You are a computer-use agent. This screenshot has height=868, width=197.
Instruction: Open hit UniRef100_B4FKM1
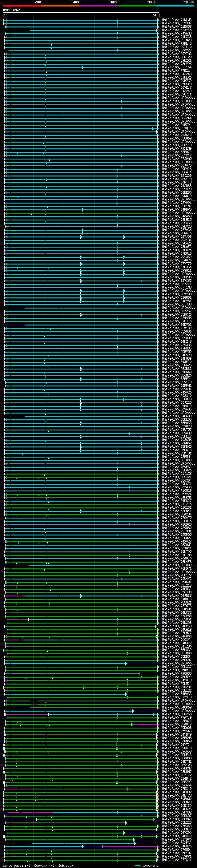[x=177, y=497]
